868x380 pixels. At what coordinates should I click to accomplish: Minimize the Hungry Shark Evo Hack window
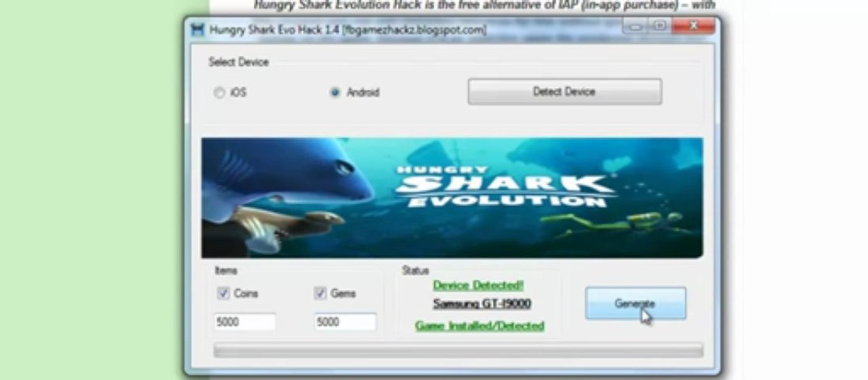tap(636, 26)
